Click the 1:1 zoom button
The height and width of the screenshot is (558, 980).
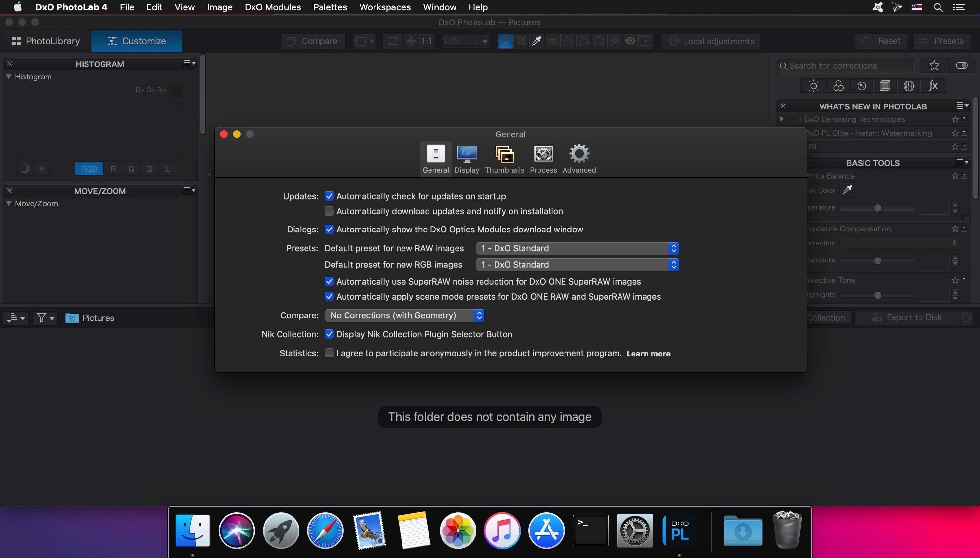(427, 41)
